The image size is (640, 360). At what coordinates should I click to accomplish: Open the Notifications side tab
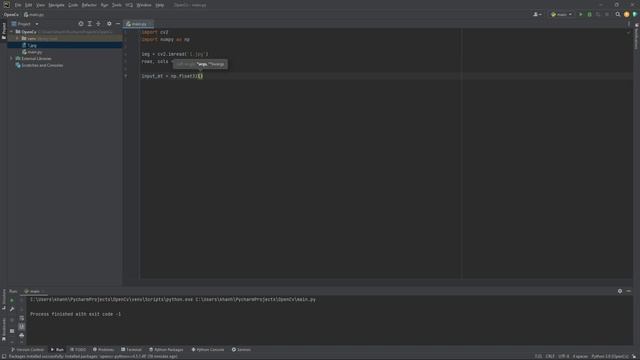(x=636, y=37)
